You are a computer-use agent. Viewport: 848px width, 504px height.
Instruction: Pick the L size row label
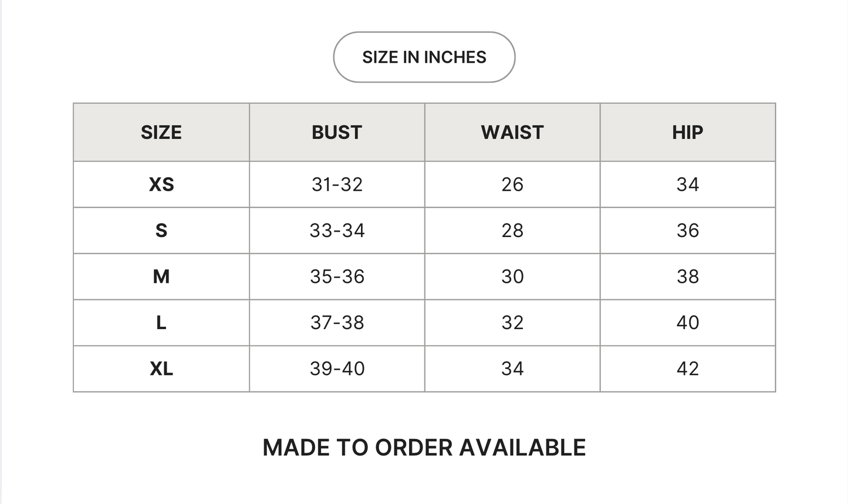tap(161, 323)
